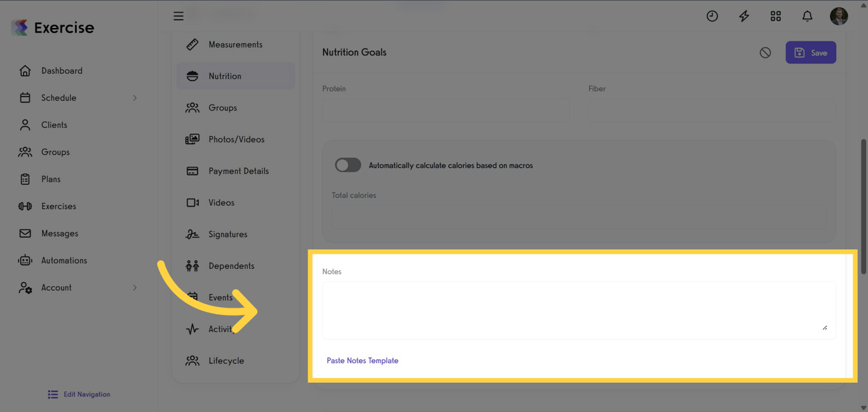The image size is (868, 412).
Task: Click Edit Navigation at sidebar bottom
Action: pyautogui.click(x=78, y=394)
